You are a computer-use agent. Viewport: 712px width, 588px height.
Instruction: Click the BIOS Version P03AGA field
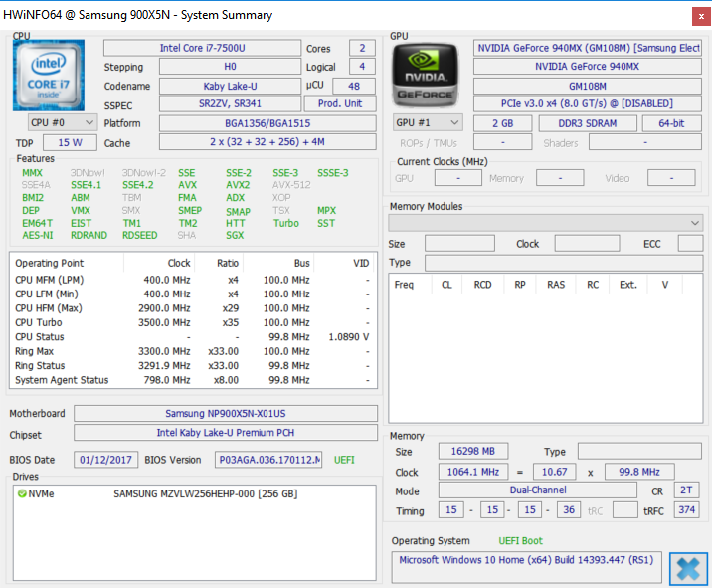(x=269, y=460)
